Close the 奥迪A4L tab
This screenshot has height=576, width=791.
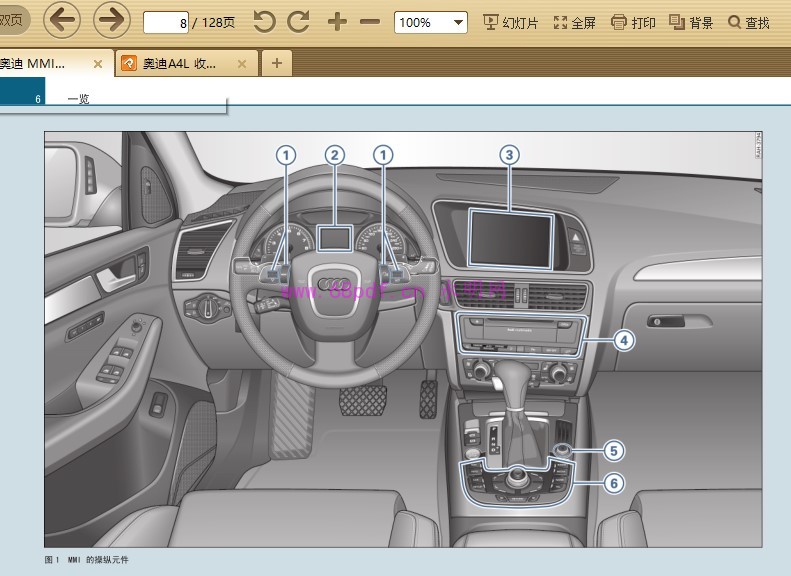tap(241, 63)
